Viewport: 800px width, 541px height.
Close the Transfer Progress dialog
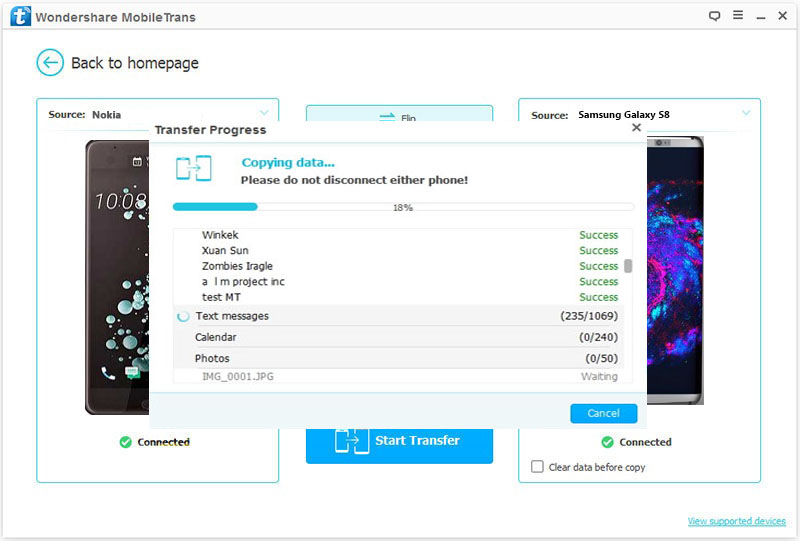[636, 128]
